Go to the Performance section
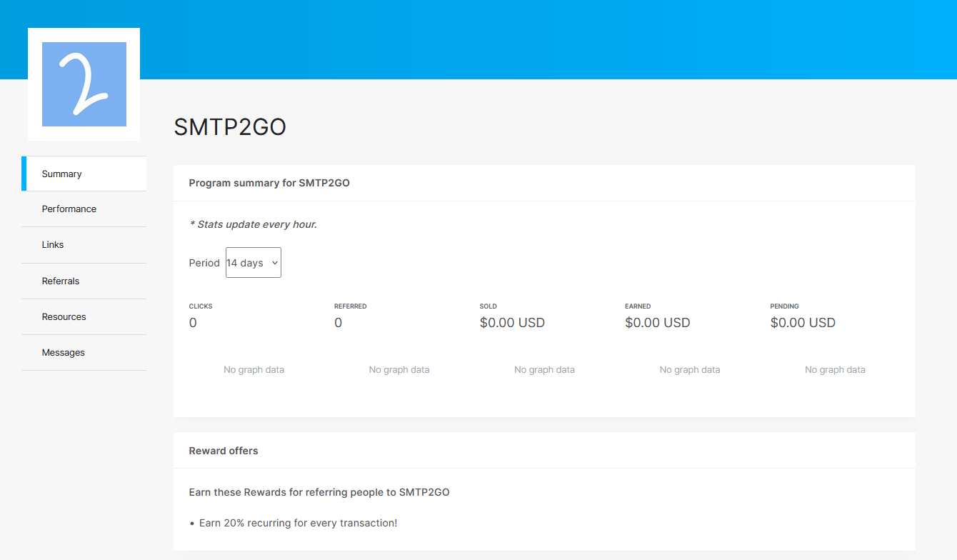Viewport: 957px width, 560px height. point(84,209)
